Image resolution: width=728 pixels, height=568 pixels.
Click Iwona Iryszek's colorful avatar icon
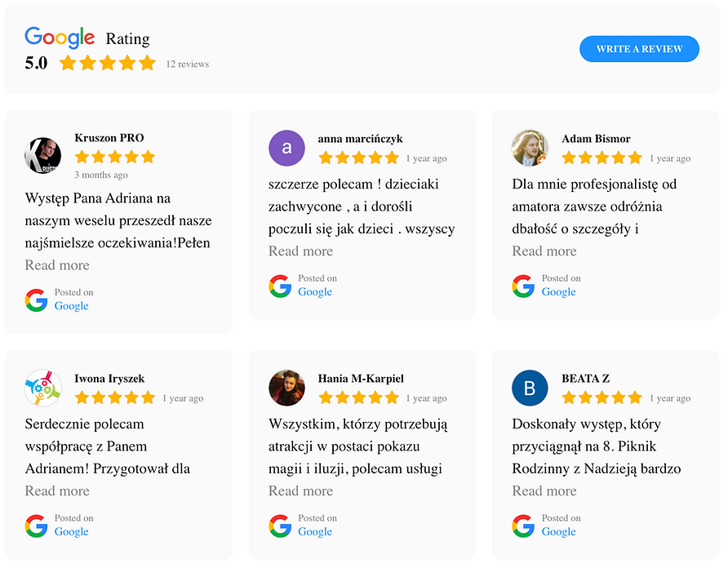[x=42, y=388]
